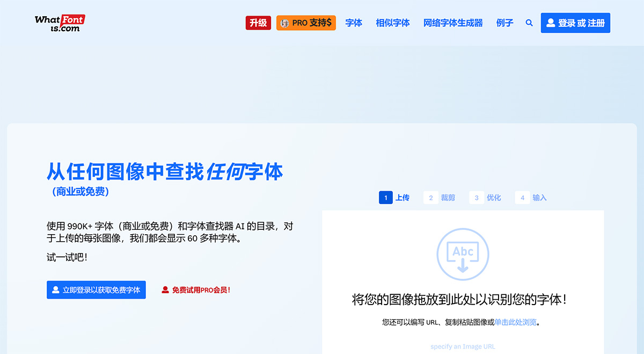Open the search icon in navigation bar
The image size is (644, 354).
(x=529, y=23)
